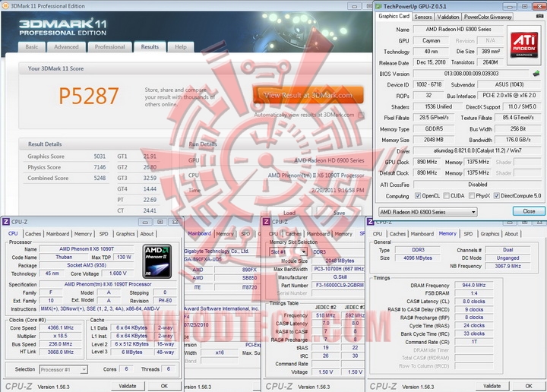Open Graphics tab in CPU-Z Processor window

click(125, 234)
